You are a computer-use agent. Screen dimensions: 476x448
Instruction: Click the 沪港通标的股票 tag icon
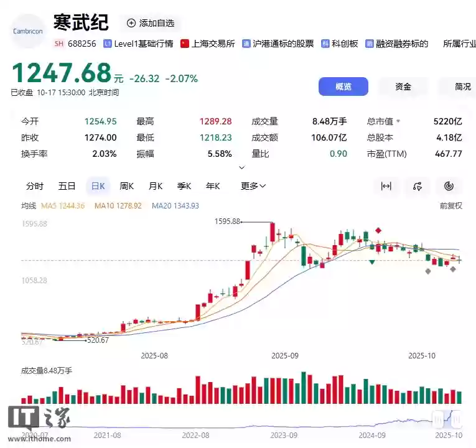[x=246, y=44]
